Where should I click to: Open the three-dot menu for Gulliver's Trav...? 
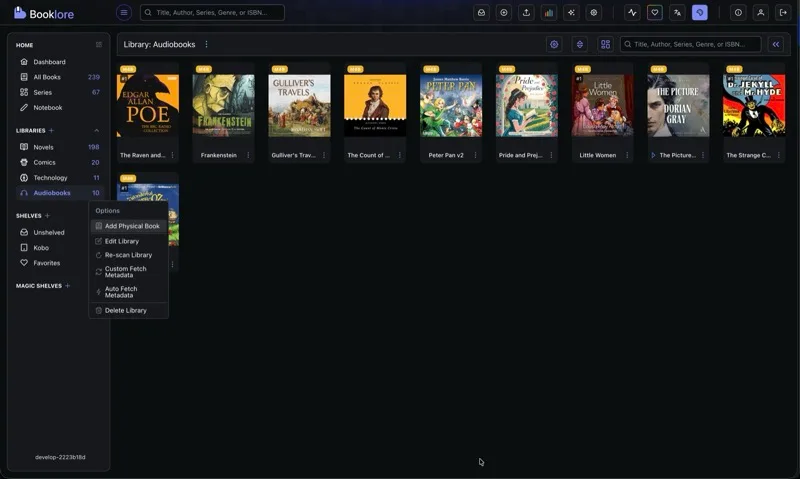pyautogui.click(x=324, y=155)
